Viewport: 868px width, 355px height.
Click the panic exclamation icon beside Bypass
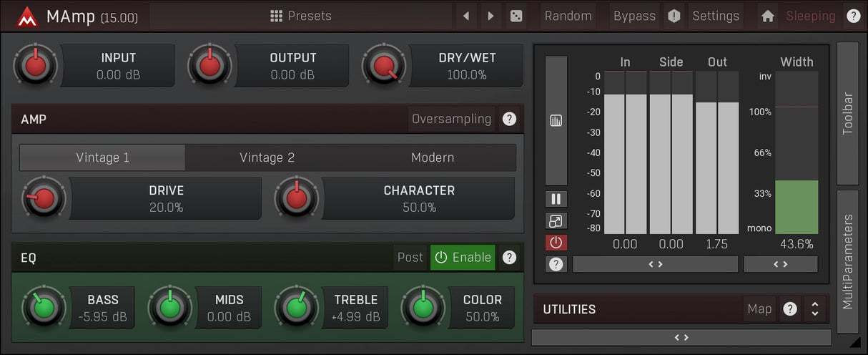point(674,16)
